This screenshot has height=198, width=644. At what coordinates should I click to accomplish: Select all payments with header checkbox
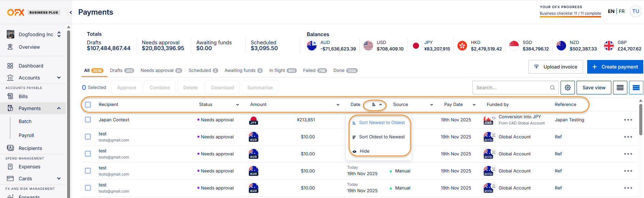pyautogui.click(x=88, y=105)
